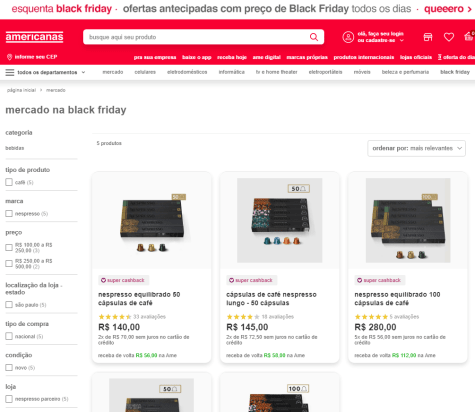Open nespresso equilibrado 50 cápsulas de café title
Image resolution: width=475 pixels, height=412 pixels.
pyautogui.click(x=139, y=299)
